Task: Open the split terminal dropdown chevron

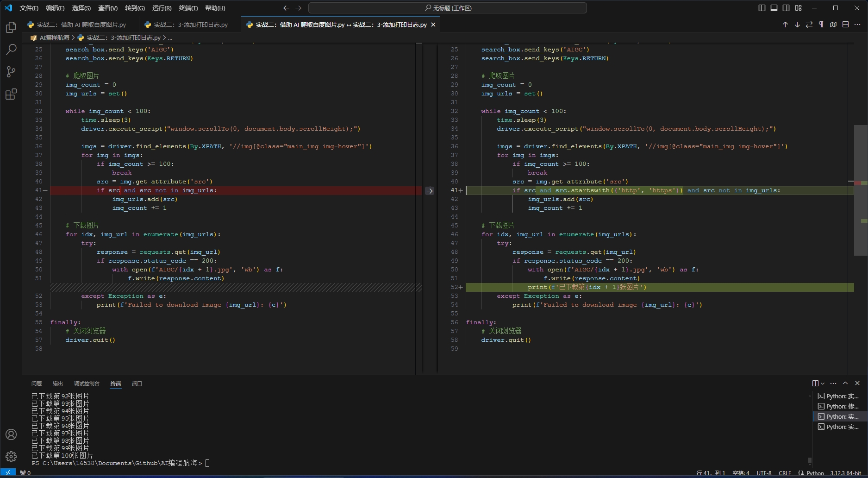Action: tap(823, 383)
